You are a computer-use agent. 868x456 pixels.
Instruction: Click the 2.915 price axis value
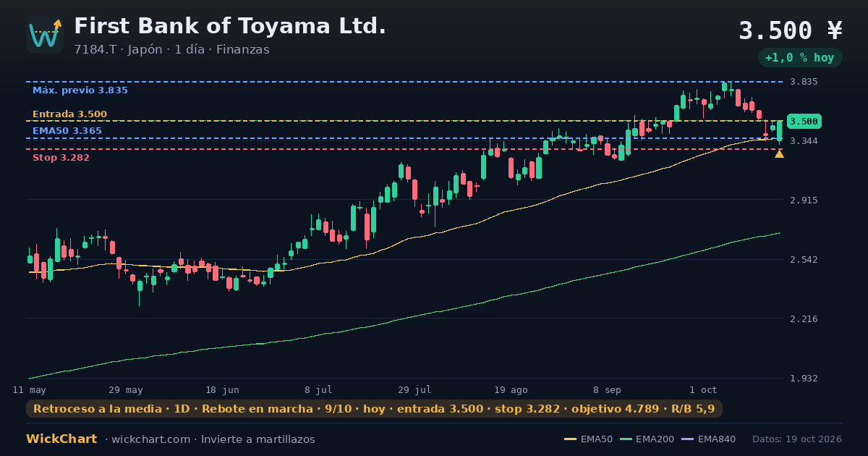click(x=804, y=200)
